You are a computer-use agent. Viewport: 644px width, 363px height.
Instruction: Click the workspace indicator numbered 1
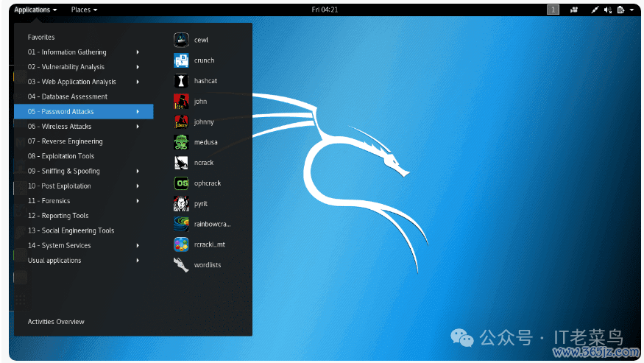tap(553, 10)
